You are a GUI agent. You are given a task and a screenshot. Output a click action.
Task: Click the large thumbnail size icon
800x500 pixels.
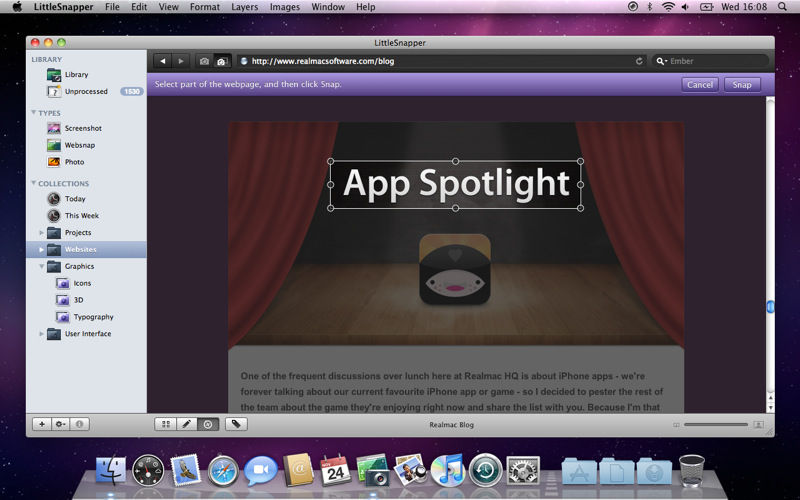point(758,424)
